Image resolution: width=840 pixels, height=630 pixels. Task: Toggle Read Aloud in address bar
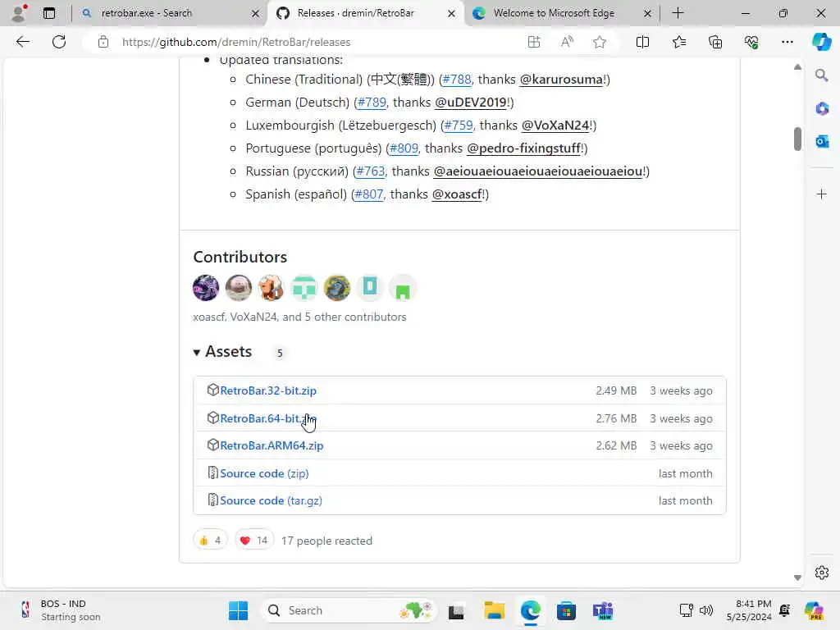pos(567,42)
